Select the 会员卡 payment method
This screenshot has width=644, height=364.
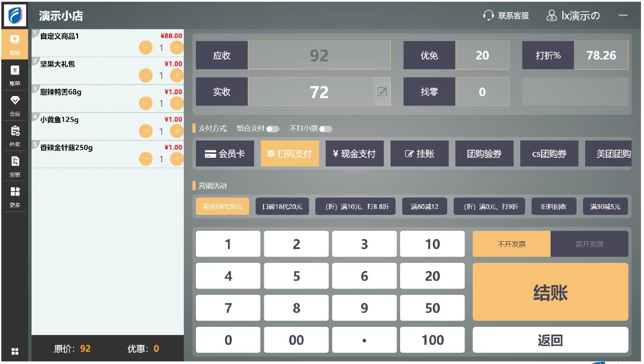click(x=224, y=154)
